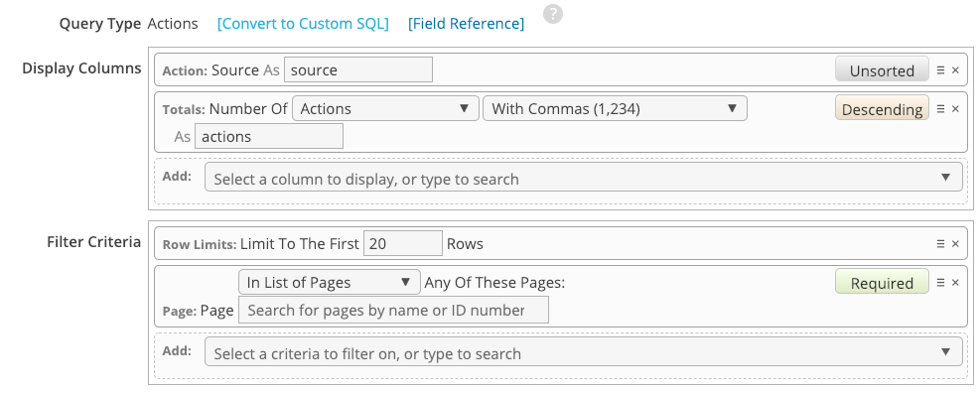Open the Select a column to display dropdown

click(583, 178)
